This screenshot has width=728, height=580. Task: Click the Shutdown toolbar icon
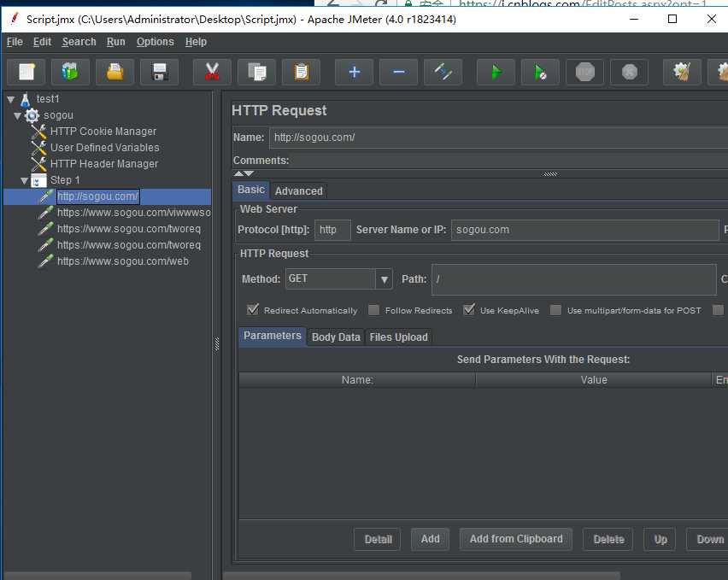click(630, 72)
